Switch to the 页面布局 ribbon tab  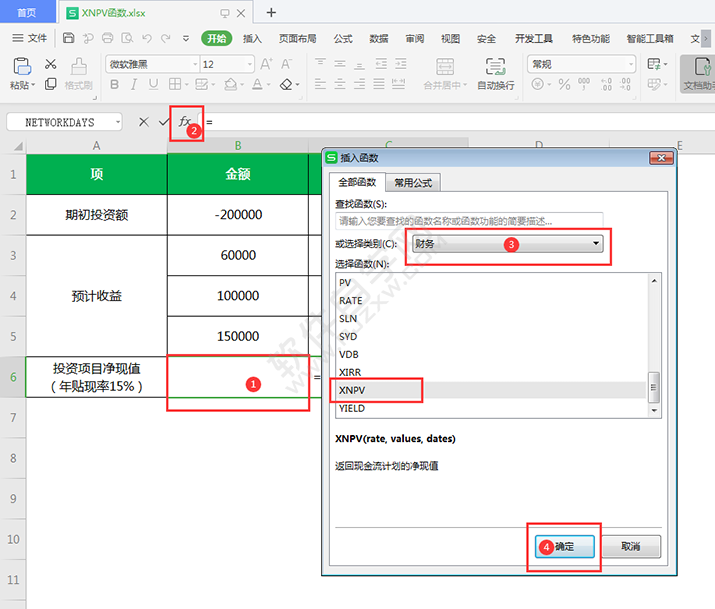tap(298, 39)
